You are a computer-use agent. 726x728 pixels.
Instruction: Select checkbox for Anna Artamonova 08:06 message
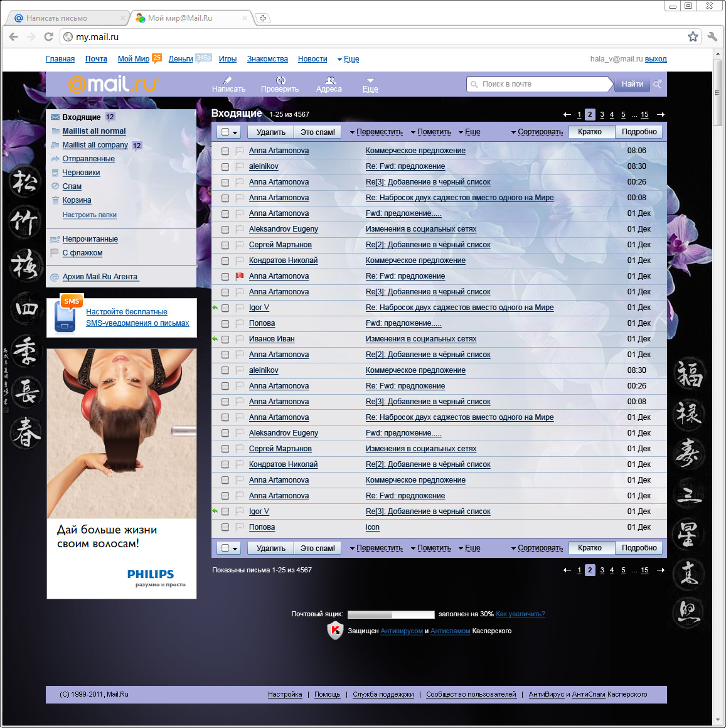[x=225, y=151]
